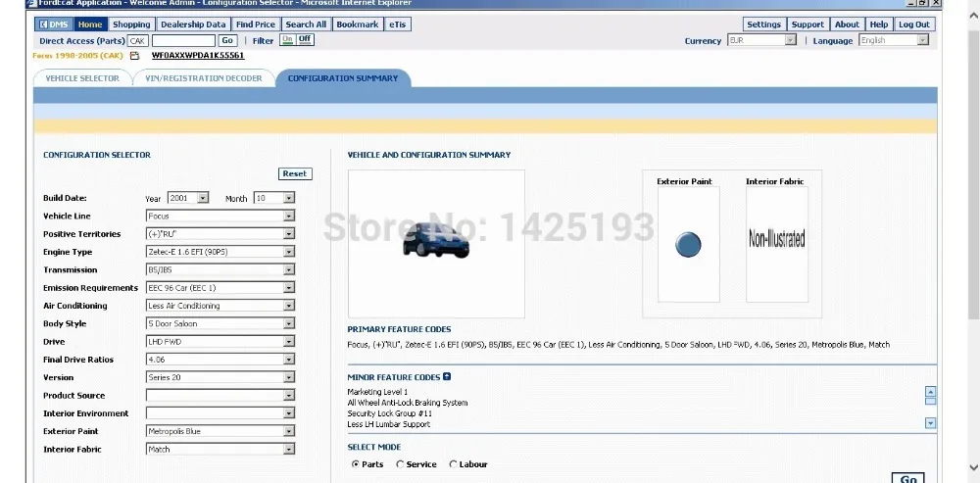Select the Labour mode radio button

tap(453, 464)
